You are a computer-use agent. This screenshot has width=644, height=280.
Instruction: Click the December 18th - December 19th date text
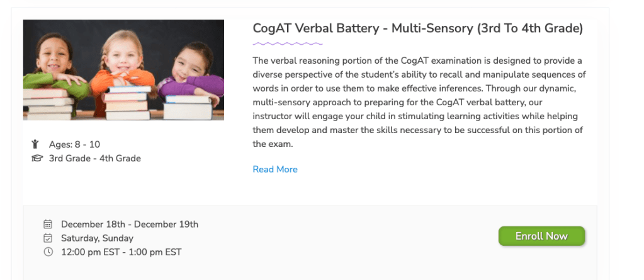point(129,224)
